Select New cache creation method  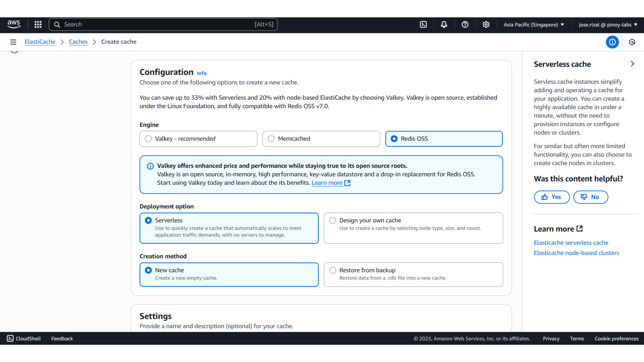[229, 275]
